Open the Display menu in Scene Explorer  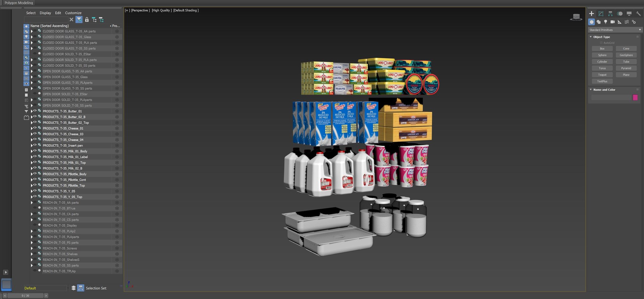[45, 13]
